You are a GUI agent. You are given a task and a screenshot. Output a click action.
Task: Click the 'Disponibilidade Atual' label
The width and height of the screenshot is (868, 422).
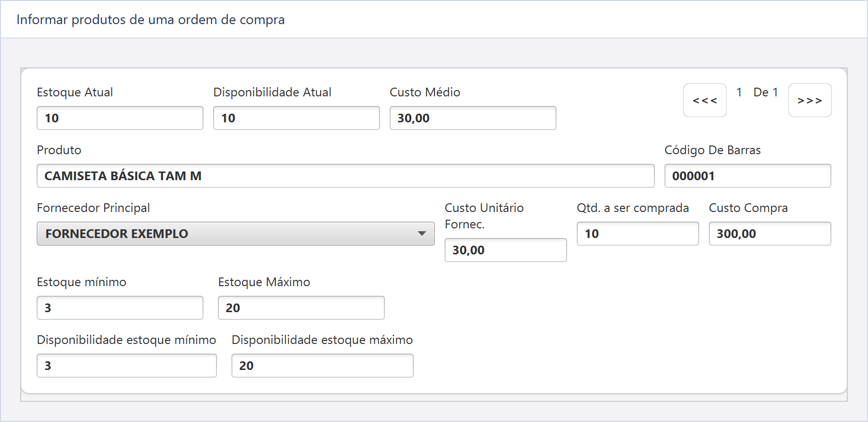pyautogui.click(x=272, y=92)
